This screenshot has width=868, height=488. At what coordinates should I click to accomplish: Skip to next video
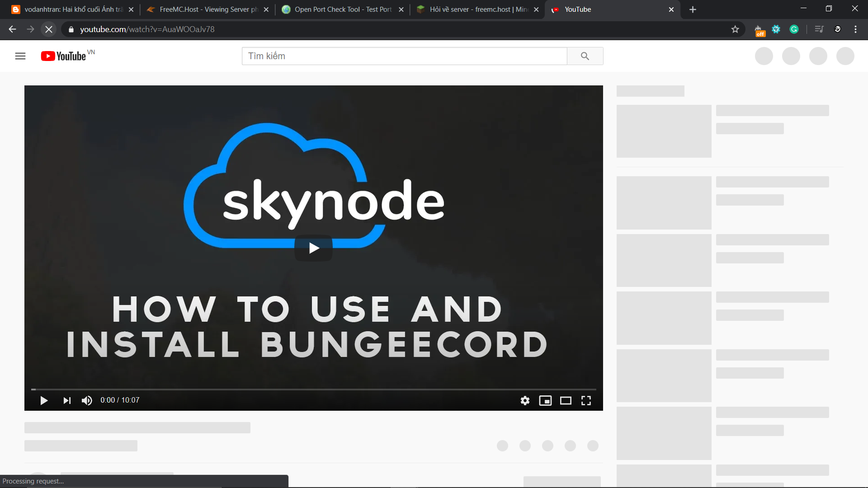(67, 400)
